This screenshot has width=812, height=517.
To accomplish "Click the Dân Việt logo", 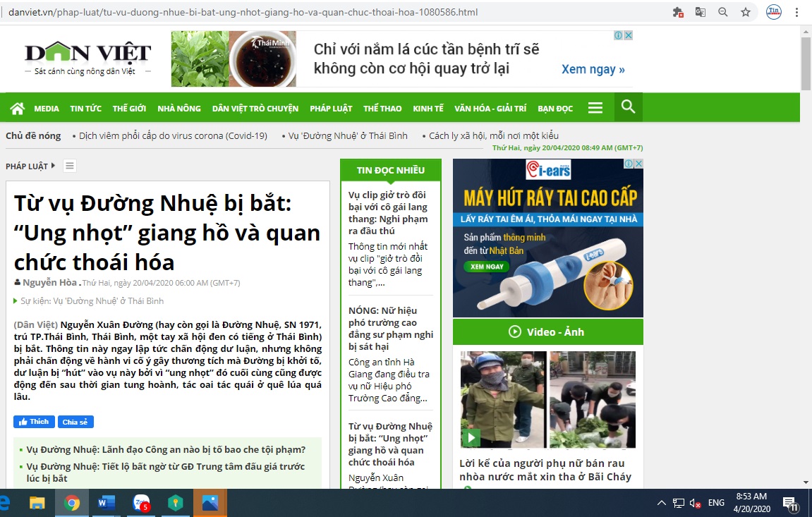I will [x=87, y=58].
